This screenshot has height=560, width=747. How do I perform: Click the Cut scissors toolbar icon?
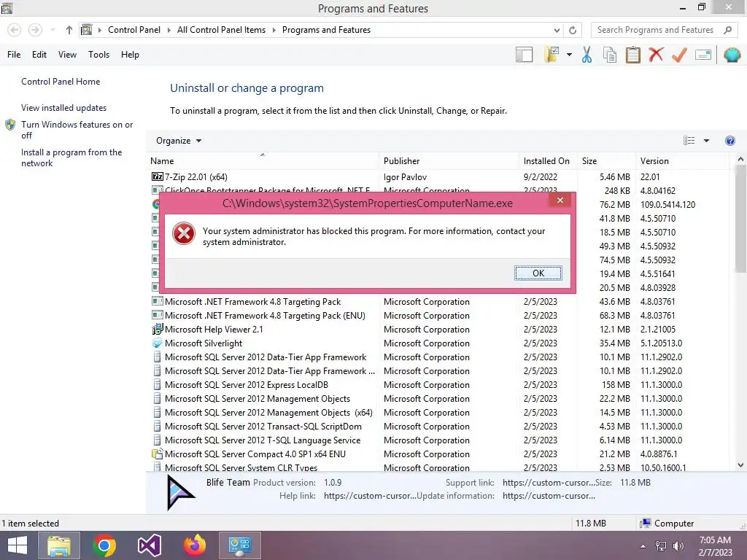point(587,55)
